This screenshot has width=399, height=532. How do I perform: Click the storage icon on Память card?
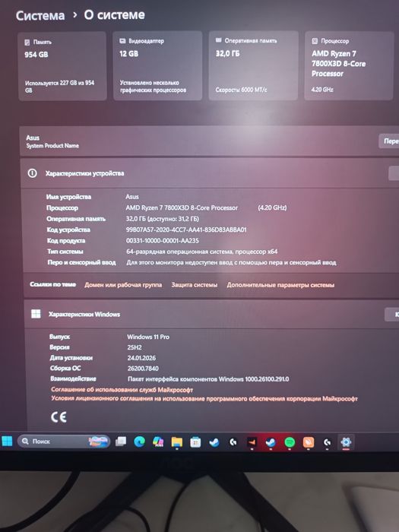(x=27, y=42)
